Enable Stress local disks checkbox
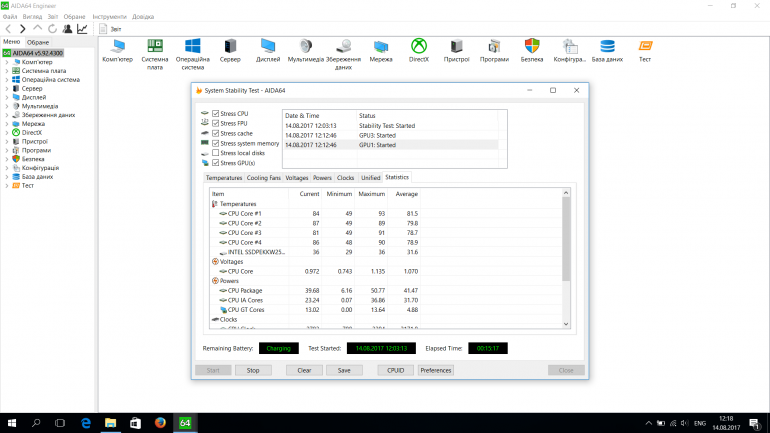This screenshot has width=770, height=433. (x=216, y=153)
